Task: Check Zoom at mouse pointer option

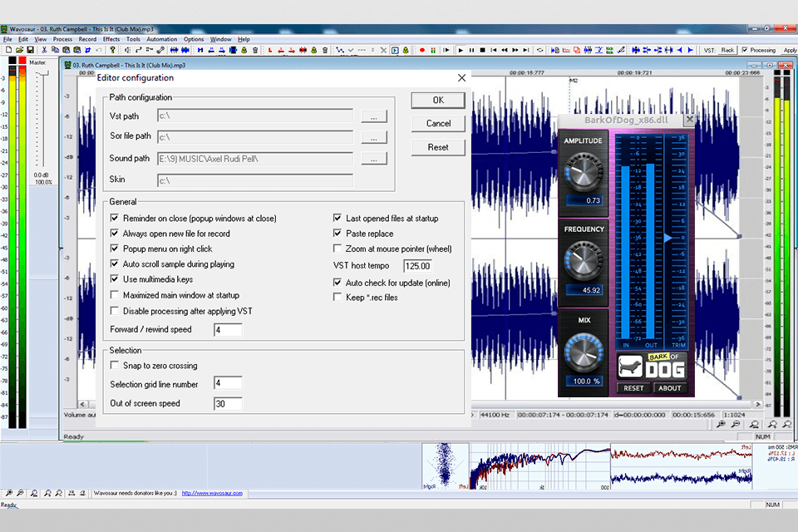Action: click(x=337, y=249)
